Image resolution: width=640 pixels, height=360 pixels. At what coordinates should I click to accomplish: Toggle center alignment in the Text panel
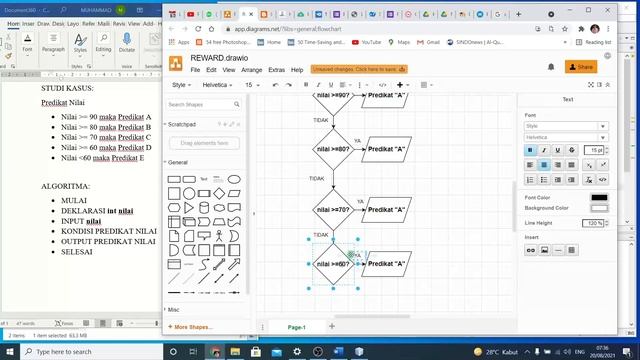[x=544, y=165]
